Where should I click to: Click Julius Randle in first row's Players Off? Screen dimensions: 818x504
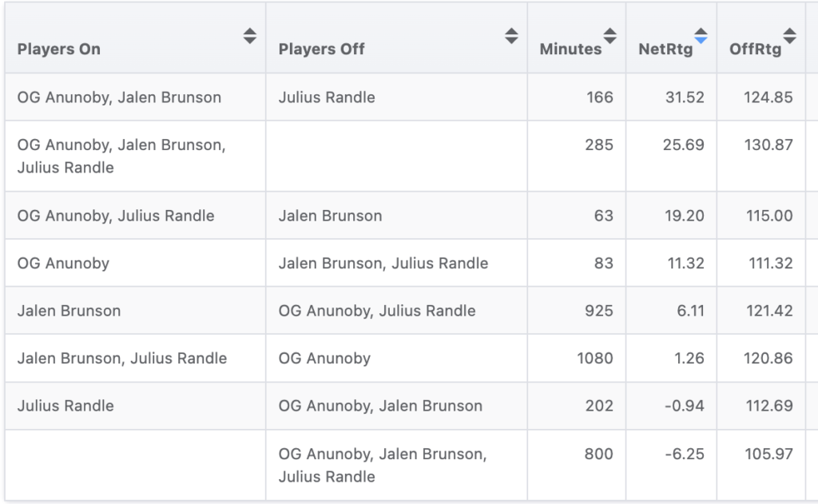click(327, 97)
